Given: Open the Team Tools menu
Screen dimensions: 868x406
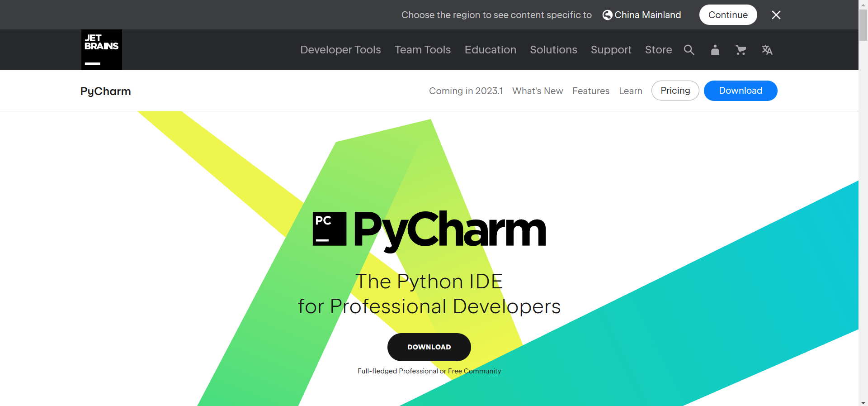Looking at the screenshot, I should 423,50.
